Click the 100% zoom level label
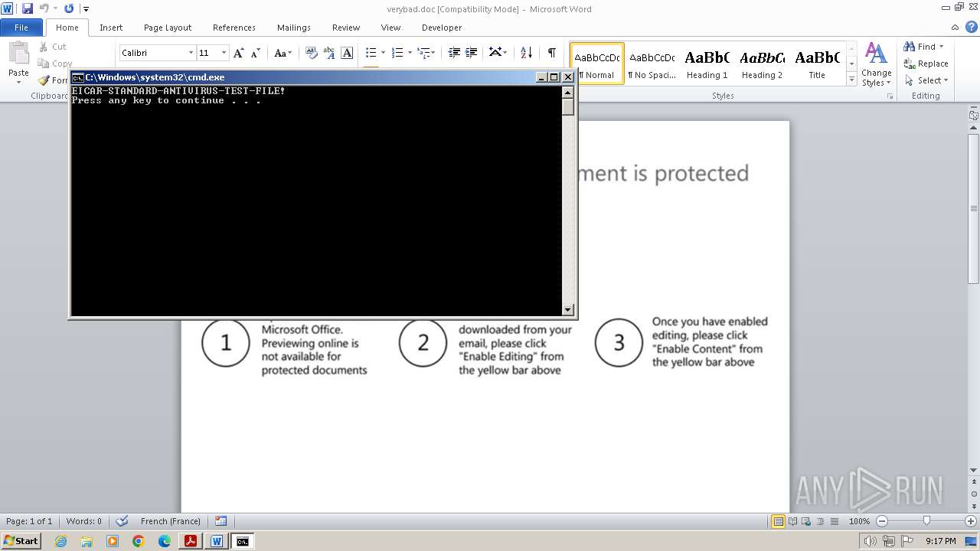Screen dimensions: 980x551 tap(859, 521)
